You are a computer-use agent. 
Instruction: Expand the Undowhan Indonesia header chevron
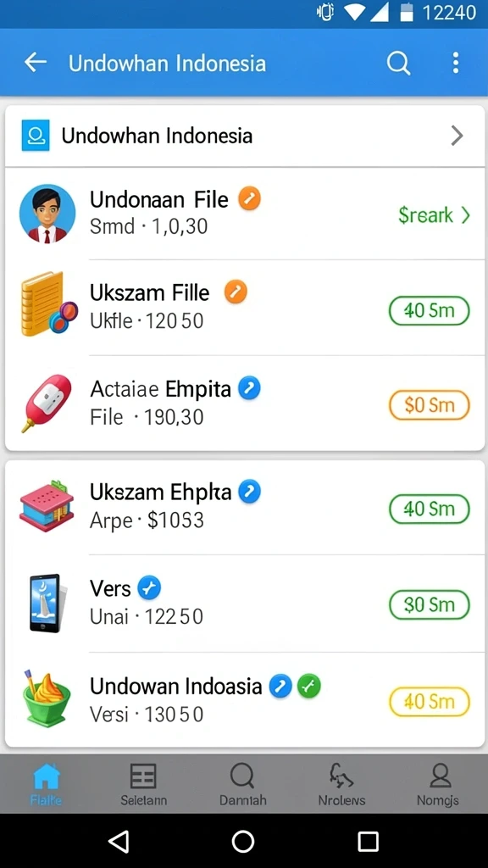pos(457,136)
